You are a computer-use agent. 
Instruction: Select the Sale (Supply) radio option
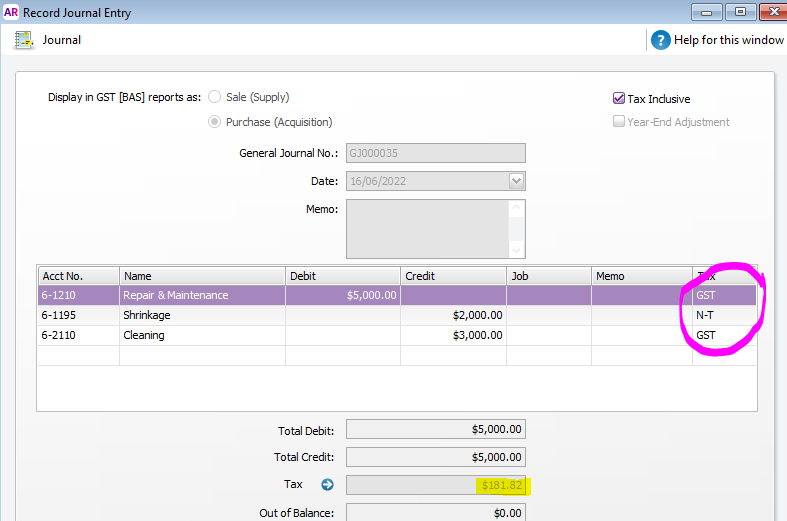point(214,98)
